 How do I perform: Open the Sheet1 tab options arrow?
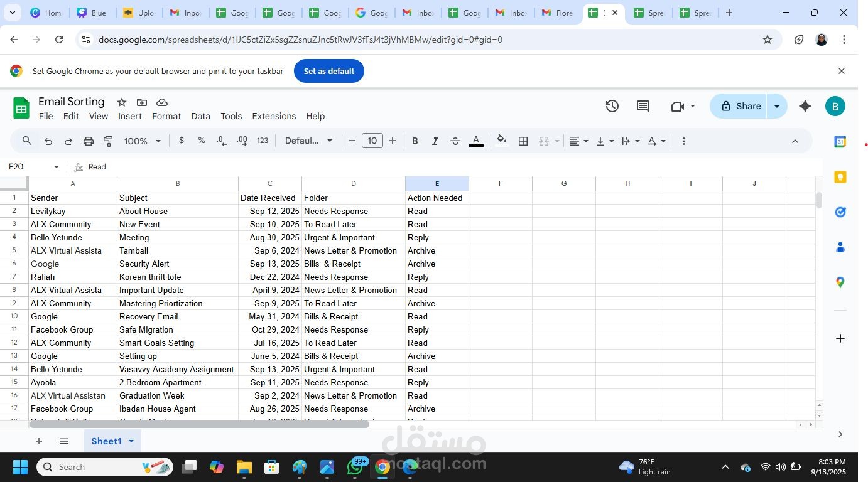(x=131, y=441)
